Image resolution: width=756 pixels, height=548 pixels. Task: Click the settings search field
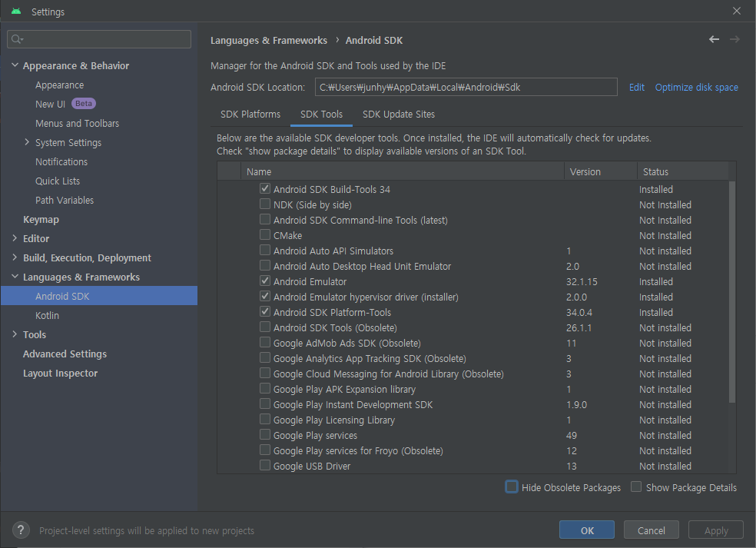[x=99, y=39]
